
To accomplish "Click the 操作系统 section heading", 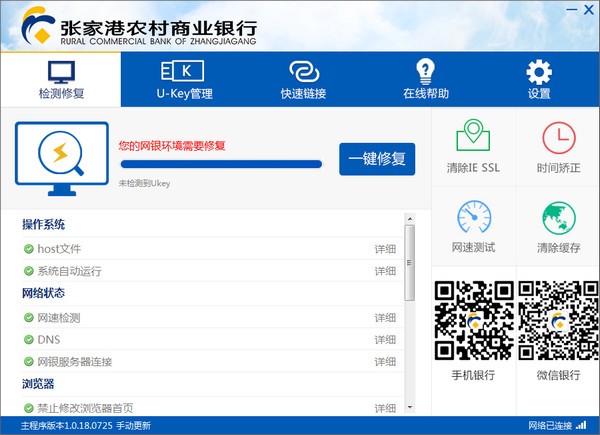I will point(43,225).
